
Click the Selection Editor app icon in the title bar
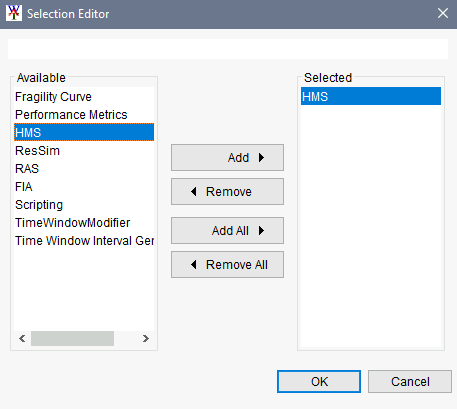point(14,13)
